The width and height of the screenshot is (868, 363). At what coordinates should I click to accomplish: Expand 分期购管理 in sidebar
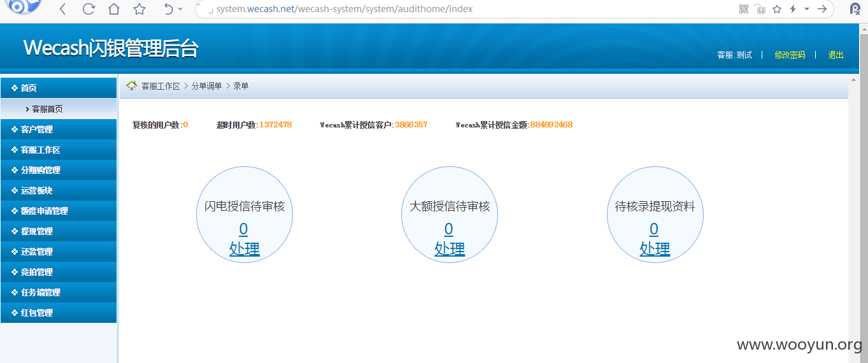click(59, 170)
